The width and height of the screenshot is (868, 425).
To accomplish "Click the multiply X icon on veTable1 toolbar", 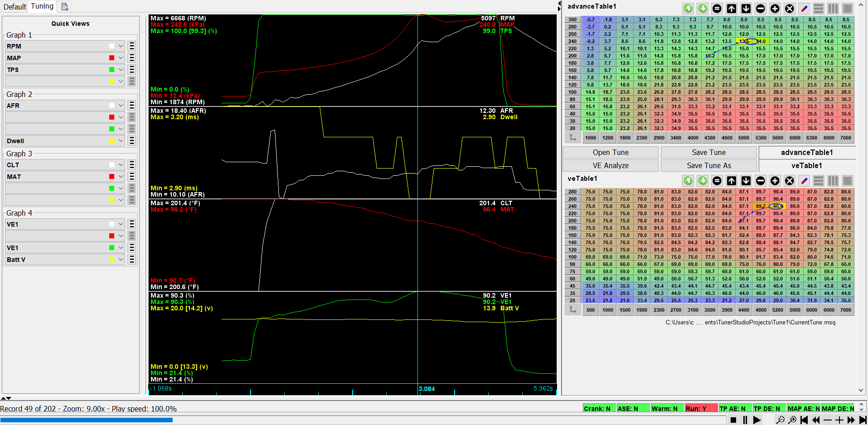I will tap(790, 181).
